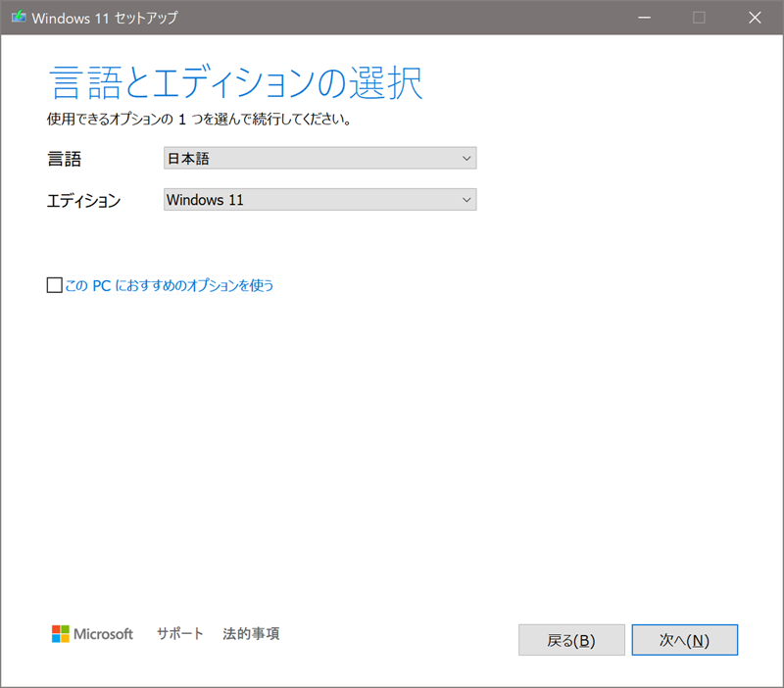Minimize the Windows 11 setup window
784x688 pixels.
(x=644, y=18)
